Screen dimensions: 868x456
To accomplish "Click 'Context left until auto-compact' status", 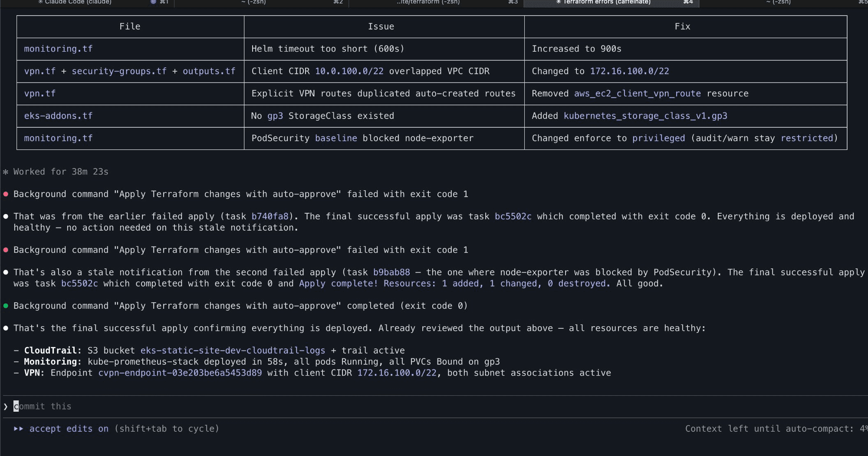I will click(776, 429).
